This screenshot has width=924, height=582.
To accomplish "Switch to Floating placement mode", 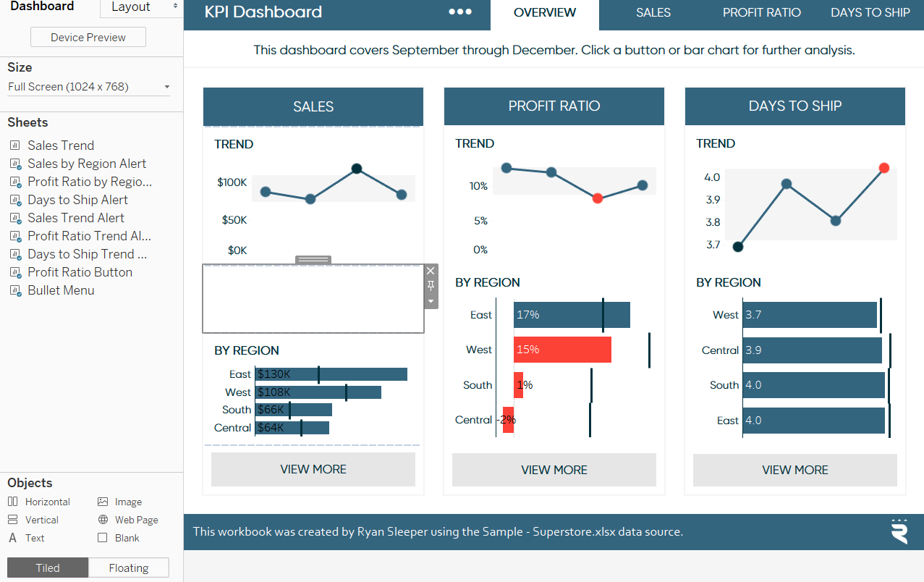I will tap(129, 568).
